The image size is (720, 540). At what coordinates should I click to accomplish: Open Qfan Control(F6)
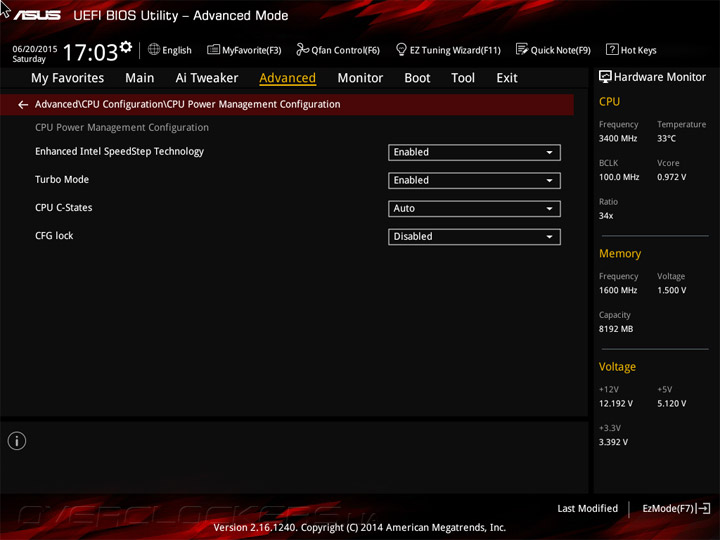click(x=338, y=50)
